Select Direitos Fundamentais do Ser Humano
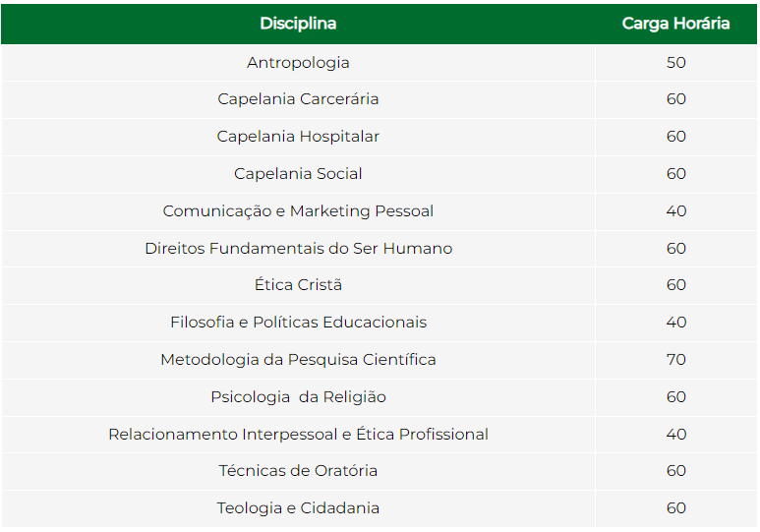Viewport: 760px width, 532px height. (298, 248)
